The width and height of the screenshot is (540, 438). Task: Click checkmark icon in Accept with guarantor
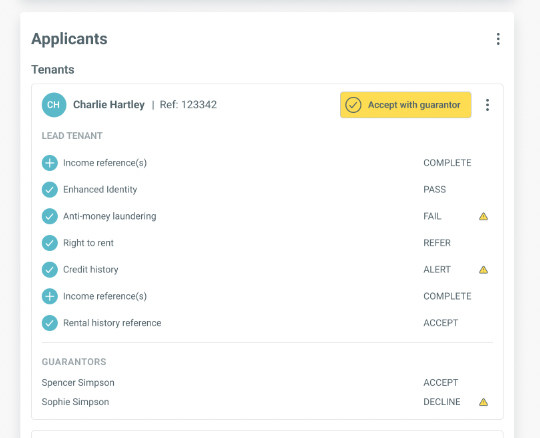[x=353, y=105]
